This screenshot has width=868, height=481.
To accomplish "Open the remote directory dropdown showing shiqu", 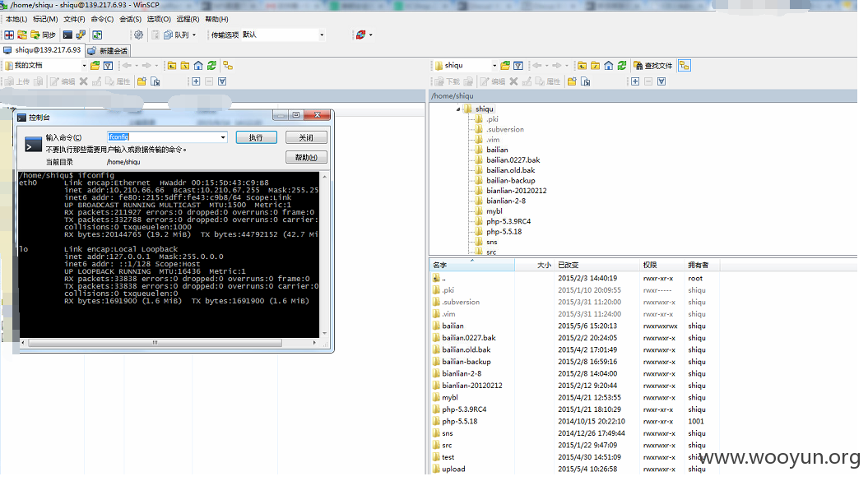I will coord(465,65).
